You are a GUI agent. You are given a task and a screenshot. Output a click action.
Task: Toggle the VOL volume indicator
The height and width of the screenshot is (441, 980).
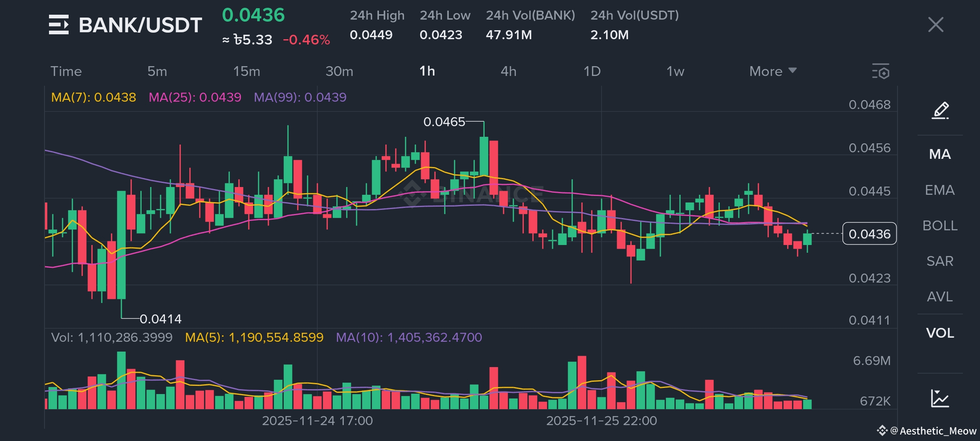[x=940, y=333]
